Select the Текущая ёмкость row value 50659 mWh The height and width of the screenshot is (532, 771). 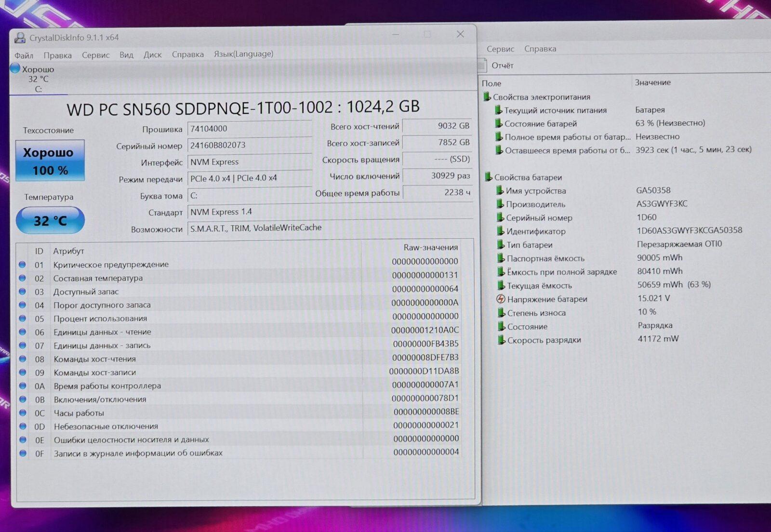click(x=674, y=285)
